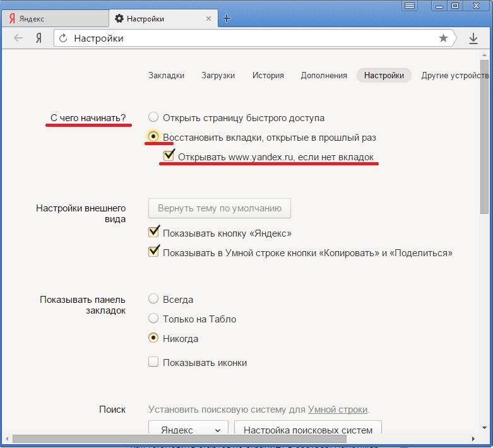
Task: Click the 'С чего начинать?' label
Action: pyautogui.click(x=88, y=118)
